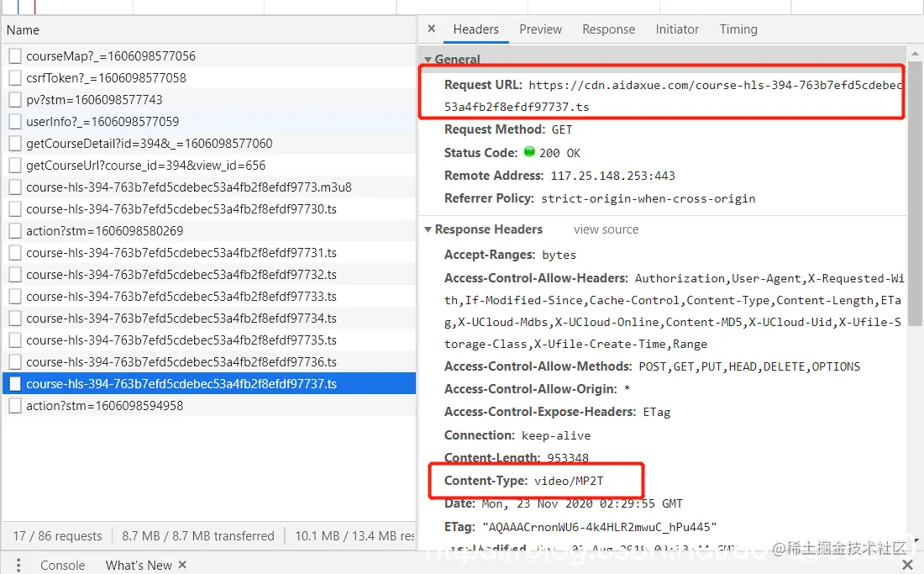Select the csrfToken?_=1606098577058 request
The height and width of the screenshot is (574, 924).
click(x=209, y=78)
